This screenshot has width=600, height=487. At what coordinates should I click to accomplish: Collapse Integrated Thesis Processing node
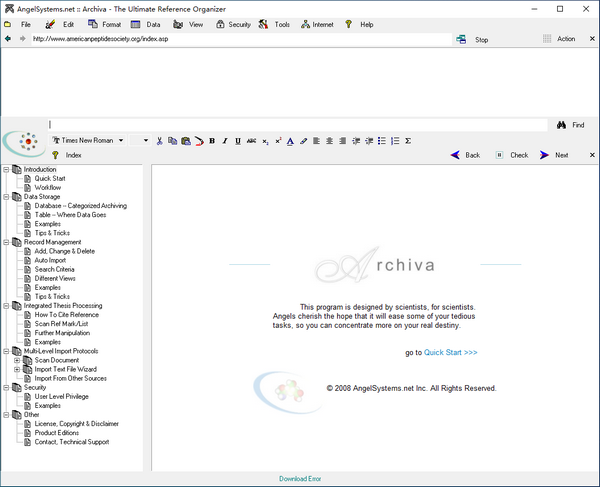[x=6, y=306]
